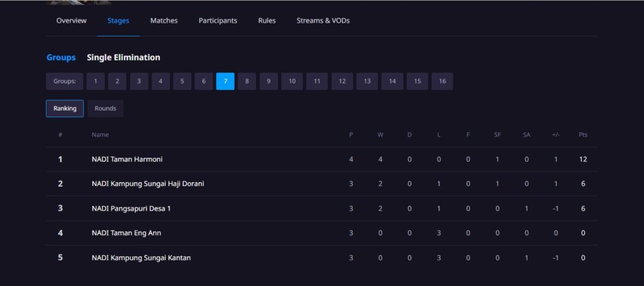The width and height of the screenshot is (644, 286).
Task: Switch to the Matches tab
Action: pos(164,21)
